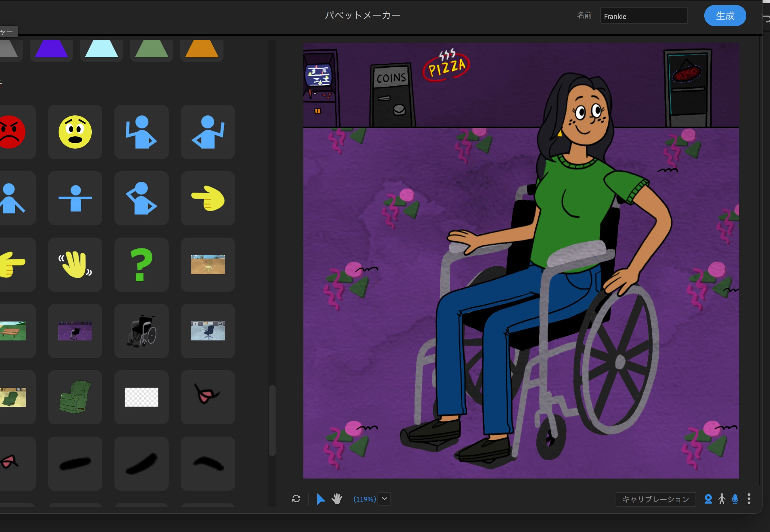
Task: Choose the green armchair prop icon
Action: click(x=75, y=397)
